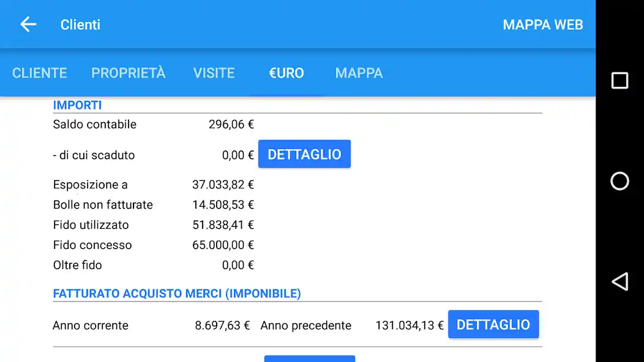Click the value 14.508,53 €
The width and height of the screenshot is (644, 362).
[x=223, y=205]
